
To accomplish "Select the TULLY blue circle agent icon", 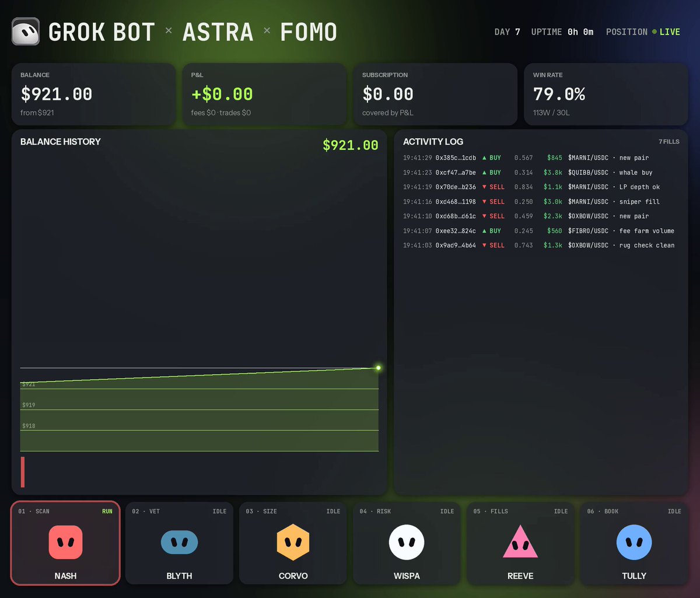I will coord(634,542).
